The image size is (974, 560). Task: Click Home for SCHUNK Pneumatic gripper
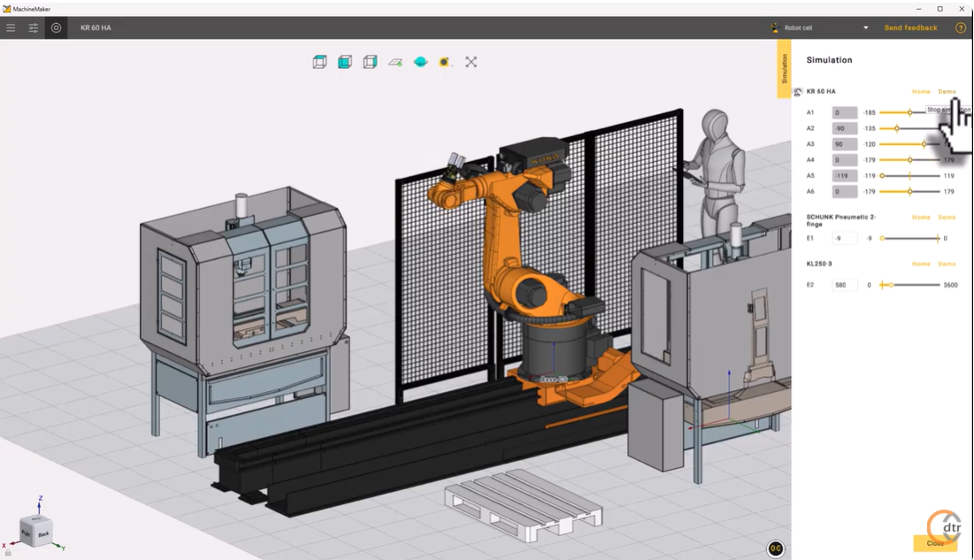921,218
